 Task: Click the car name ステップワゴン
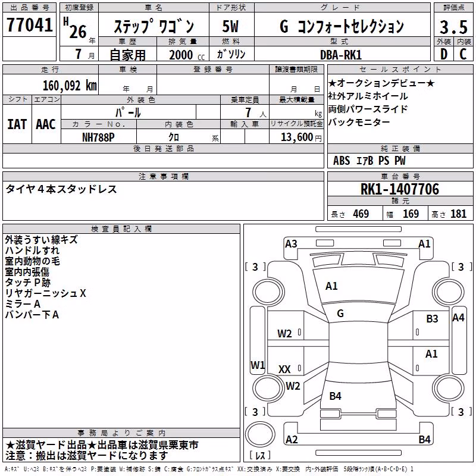(x=154, y=26)
